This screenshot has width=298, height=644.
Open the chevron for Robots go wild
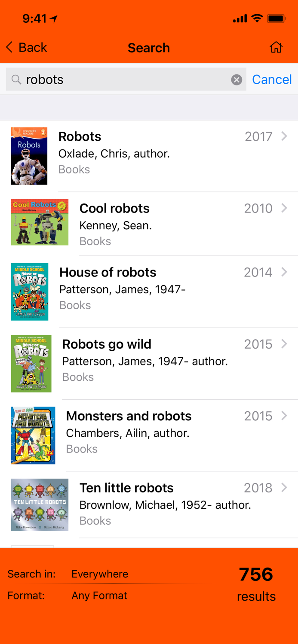coord(285,344)
